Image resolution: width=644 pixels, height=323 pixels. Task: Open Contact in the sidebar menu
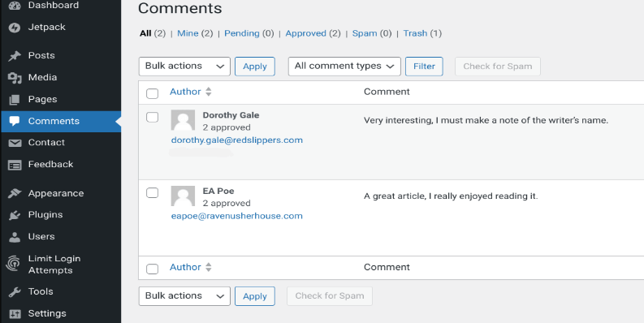tap(46, 142)
